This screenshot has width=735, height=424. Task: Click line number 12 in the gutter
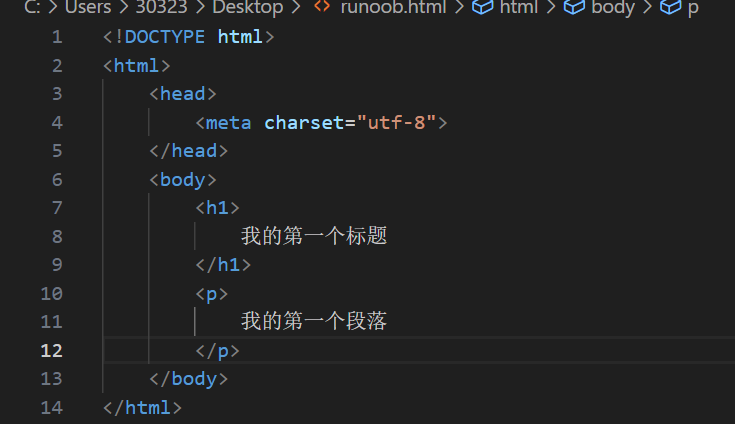[51, 351]
